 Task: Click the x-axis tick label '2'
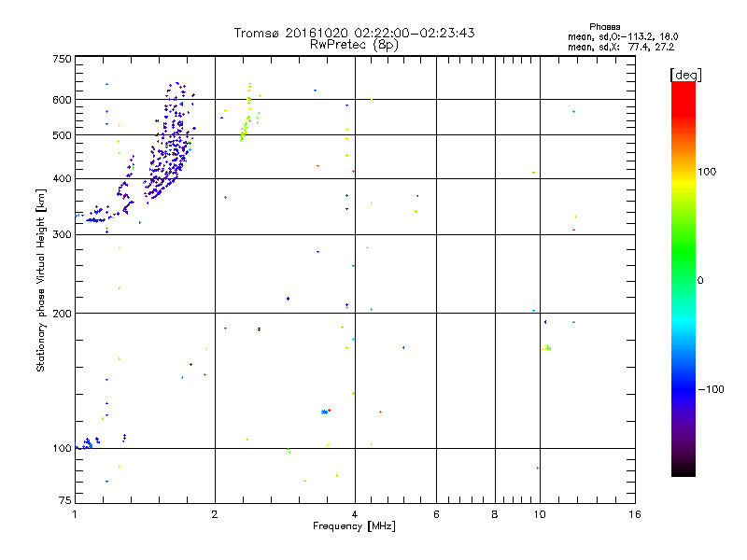[x=215, y=514]
